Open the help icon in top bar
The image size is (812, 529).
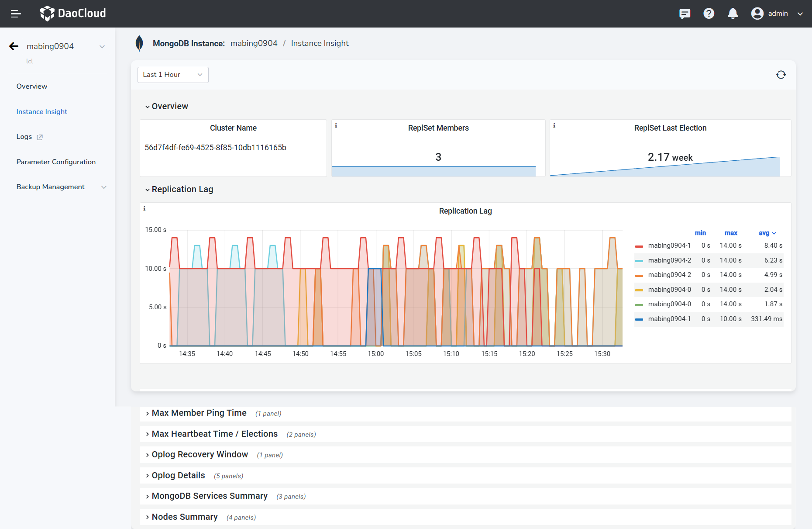[709, 14]
